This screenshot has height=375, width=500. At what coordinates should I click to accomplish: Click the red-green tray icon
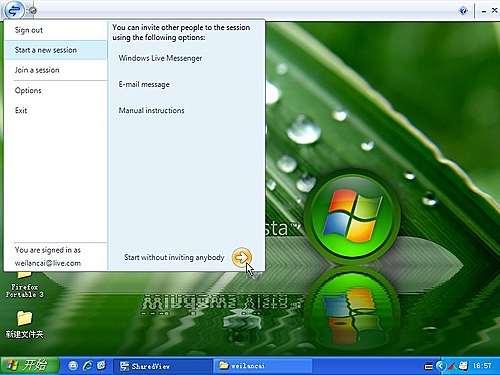click(x=452, y=366)
